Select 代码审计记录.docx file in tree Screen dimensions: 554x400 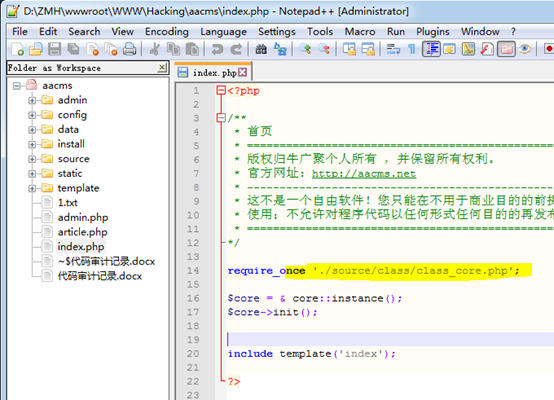(100, 276)
